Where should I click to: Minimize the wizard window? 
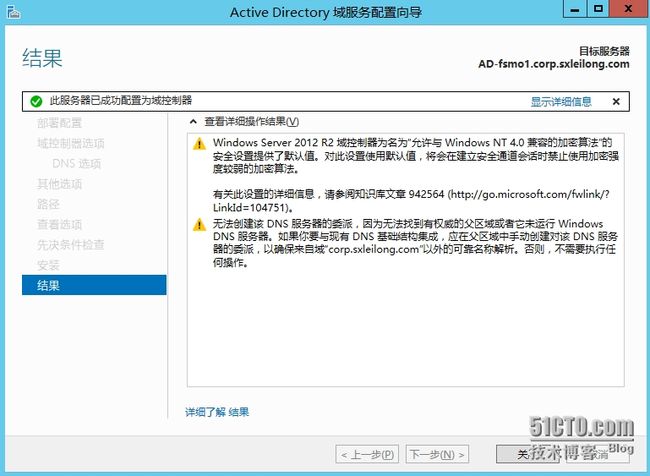575,9
